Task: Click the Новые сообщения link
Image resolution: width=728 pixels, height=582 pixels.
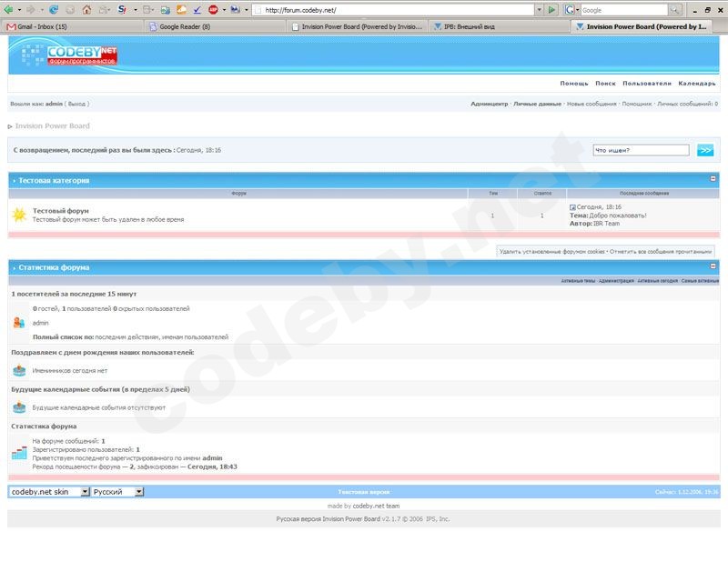Action: [591, 104]
